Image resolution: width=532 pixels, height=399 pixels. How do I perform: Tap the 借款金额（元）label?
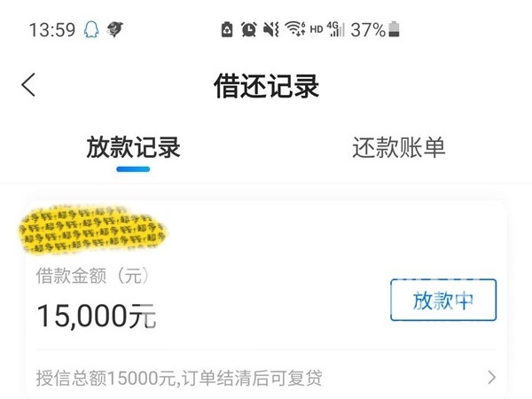point(92,276)
